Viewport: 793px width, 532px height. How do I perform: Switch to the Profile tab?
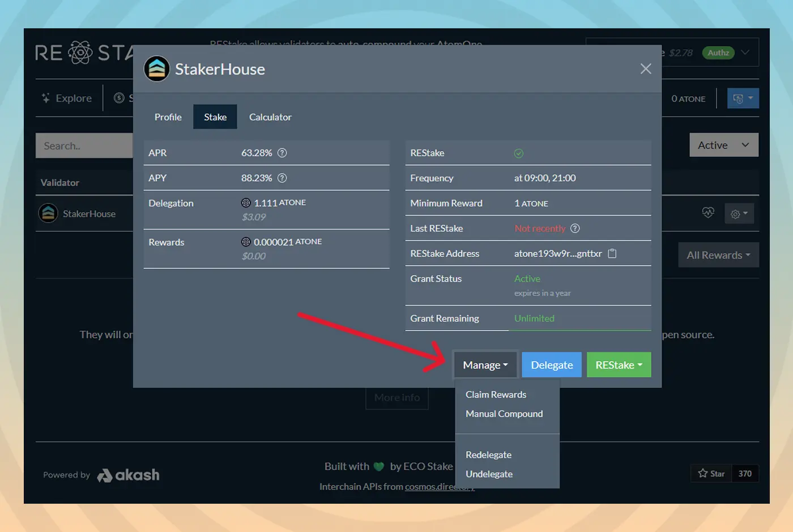(168, 117)
